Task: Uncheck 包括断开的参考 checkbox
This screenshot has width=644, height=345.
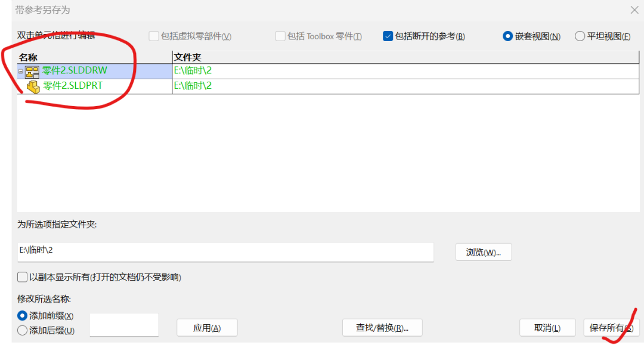Action: [x=388, y=36]
